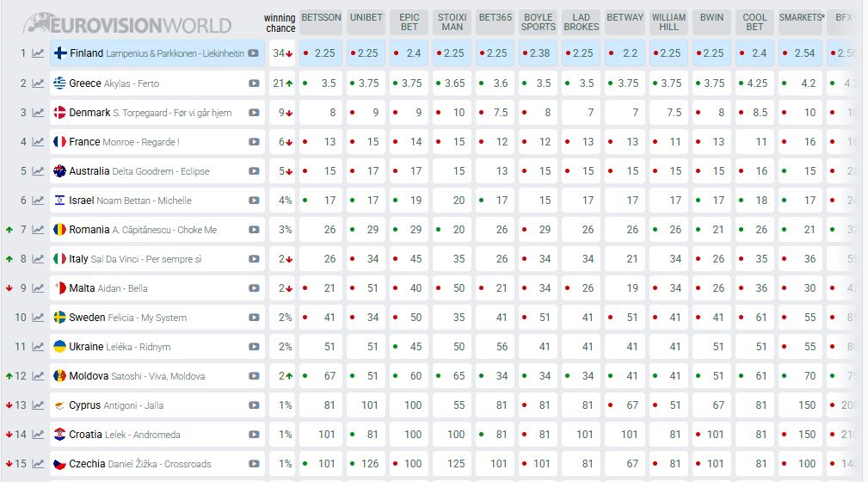Image resolution: width=868 pixels, height=482 pixels.
Task: Click Cyprus's Stoiximan odds 55
Action: click(452, 405)
